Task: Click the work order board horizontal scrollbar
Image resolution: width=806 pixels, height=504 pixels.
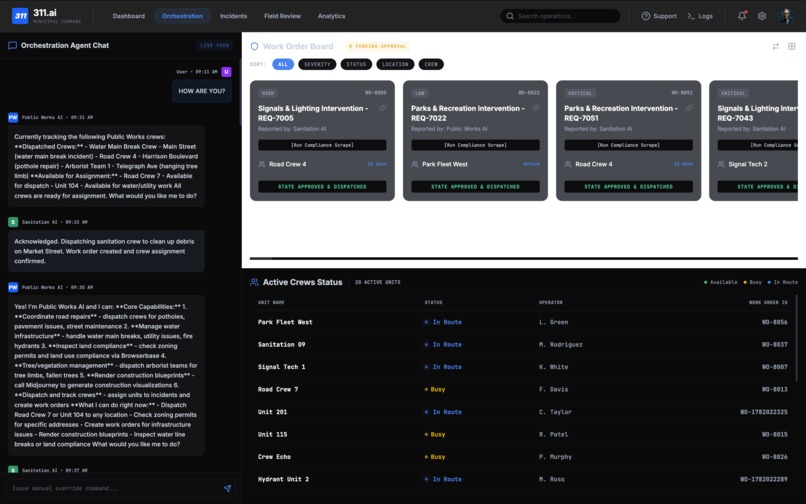Action: pyautogui.click(x=523, y=258)
